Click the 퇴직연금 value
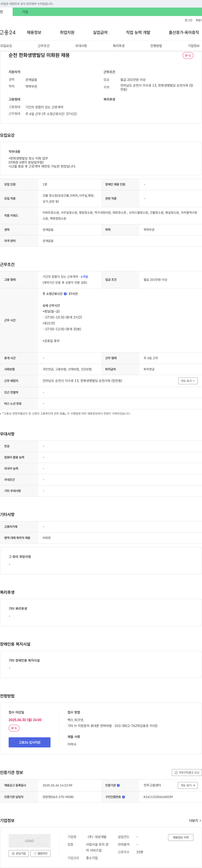 tap(149, 369)
